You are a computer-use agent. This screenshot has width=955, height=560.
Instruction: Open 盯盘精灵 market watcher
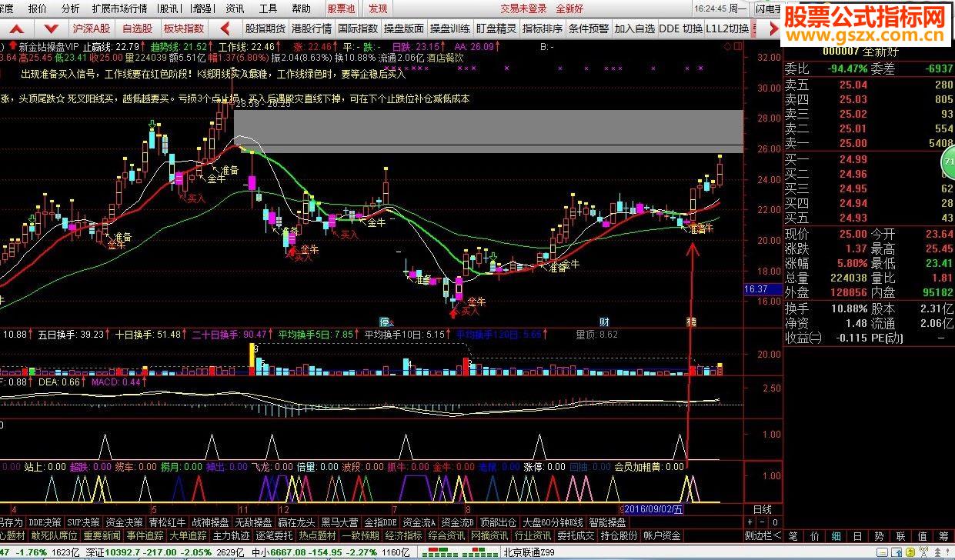496,28
